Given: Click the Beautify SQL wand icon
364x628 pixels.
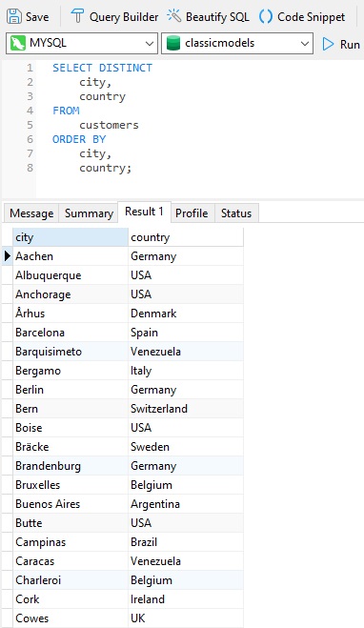Looking at the screenshot, I should 173,16.
